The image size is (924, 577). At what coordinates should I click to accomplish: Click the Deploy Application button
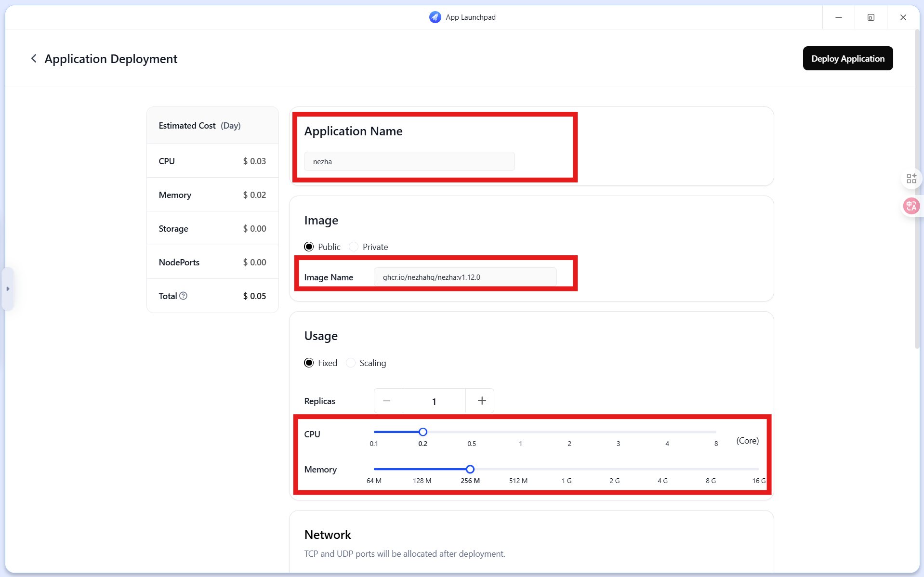coord(848,58)
